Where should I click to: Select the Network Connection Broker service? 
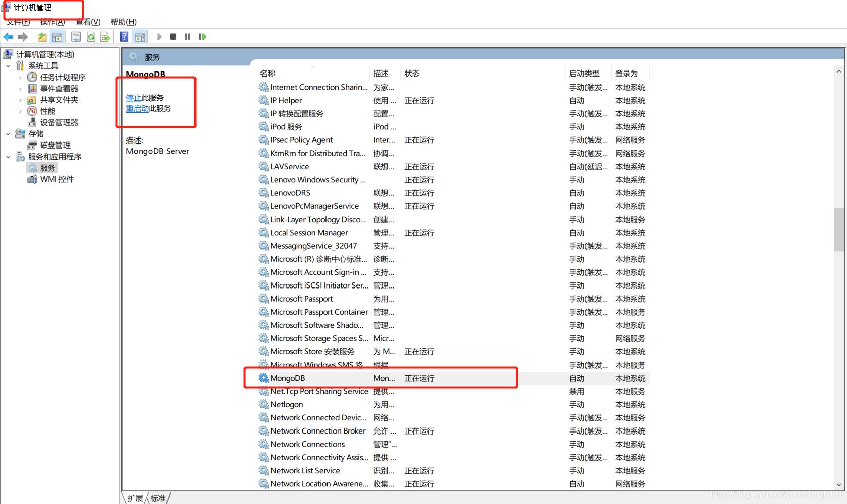click(453, 431)
